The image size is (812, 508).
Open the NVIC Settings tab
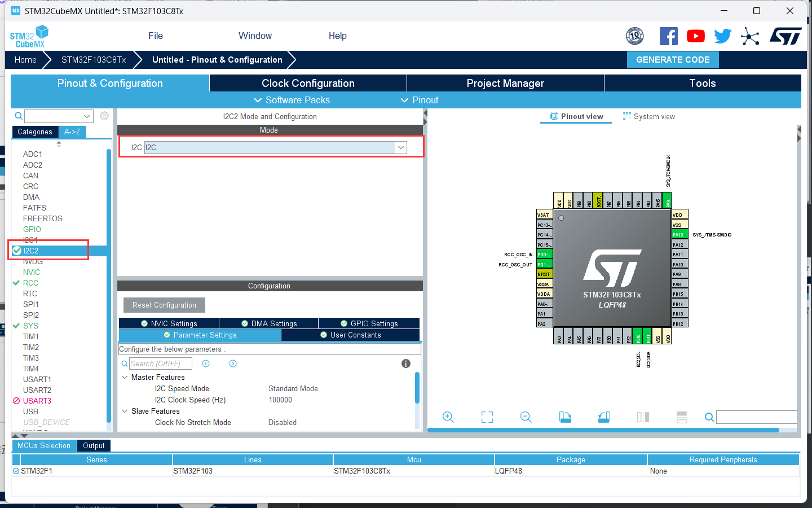pos(169,323)
